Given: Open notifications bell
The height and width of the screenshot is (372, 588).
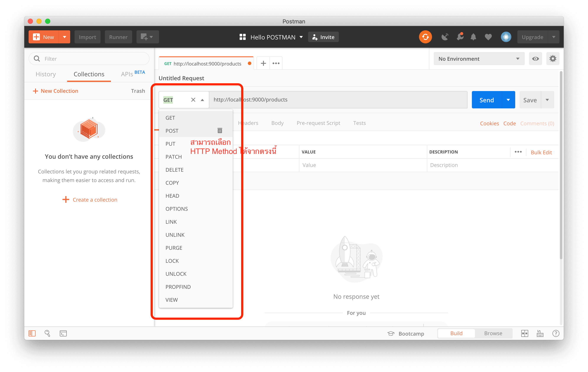Looking at the screenshot, I should point(473,37).
